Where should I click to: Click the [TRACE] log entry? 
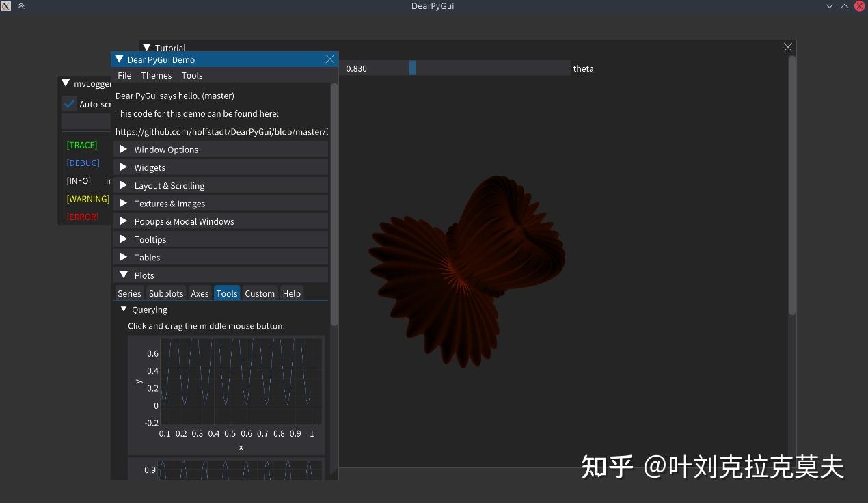click(82, 145)
